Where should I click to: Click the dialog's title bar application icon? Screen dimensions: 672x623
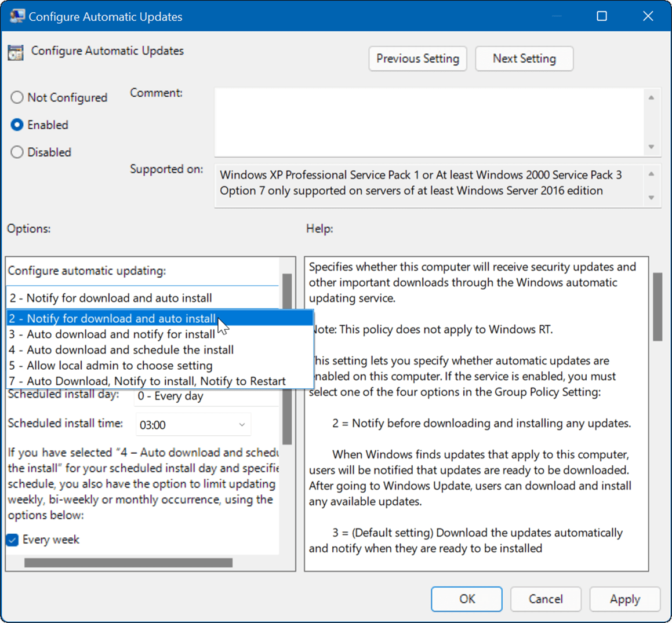pyautogui.click(x=17, y=16)
